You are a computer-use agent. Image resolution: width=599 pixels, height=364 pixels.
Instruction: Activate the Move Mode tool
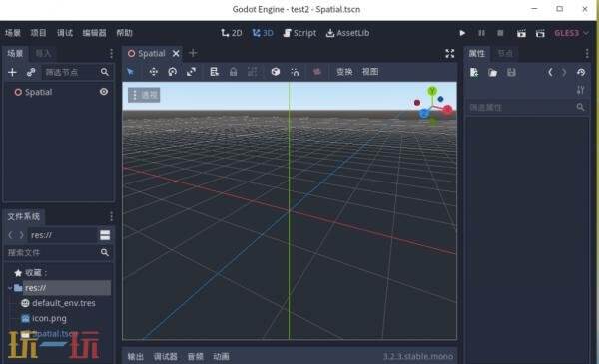154,72
